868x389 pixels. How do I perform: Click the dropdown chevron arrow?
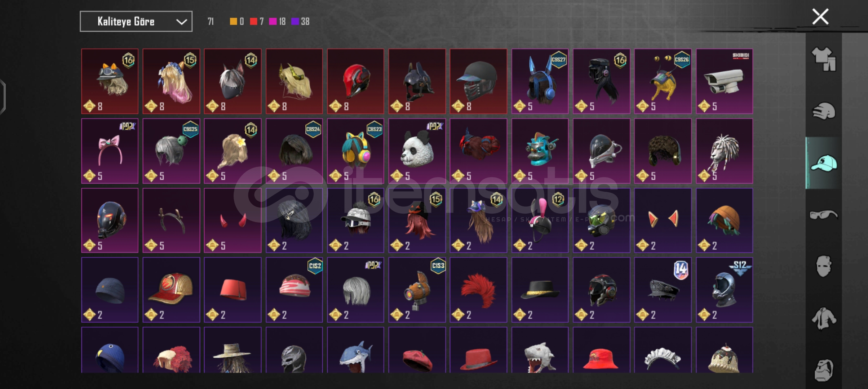point(181,22)
